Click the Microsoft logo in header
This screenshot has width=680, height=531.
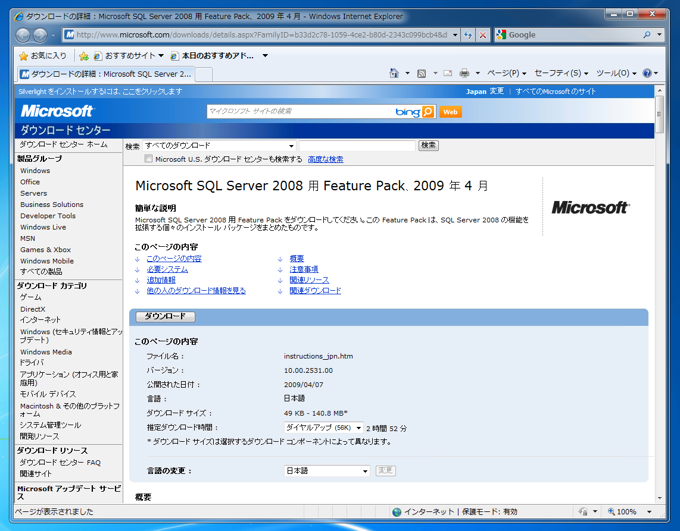[x=57, y=111]
